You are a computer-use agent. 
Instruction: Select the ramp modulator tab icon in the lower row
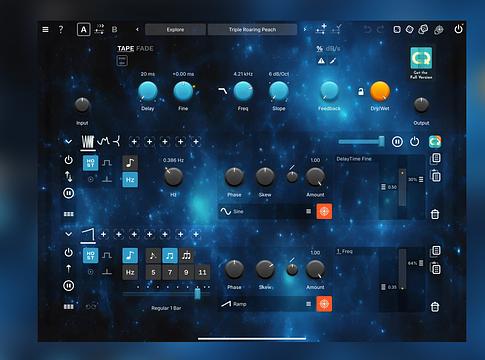click(x=88, y=234)
